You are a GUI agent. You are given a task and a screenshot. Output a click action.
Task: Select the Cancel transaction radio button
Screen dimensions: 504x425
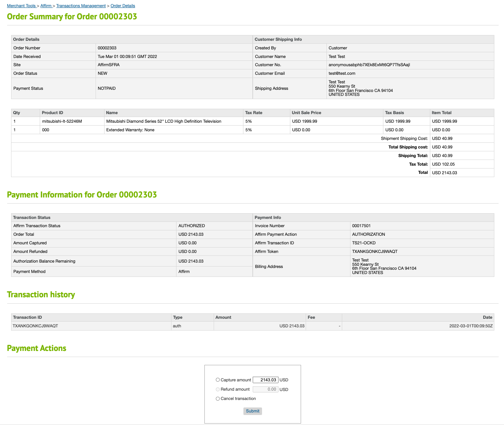point(218,399)
